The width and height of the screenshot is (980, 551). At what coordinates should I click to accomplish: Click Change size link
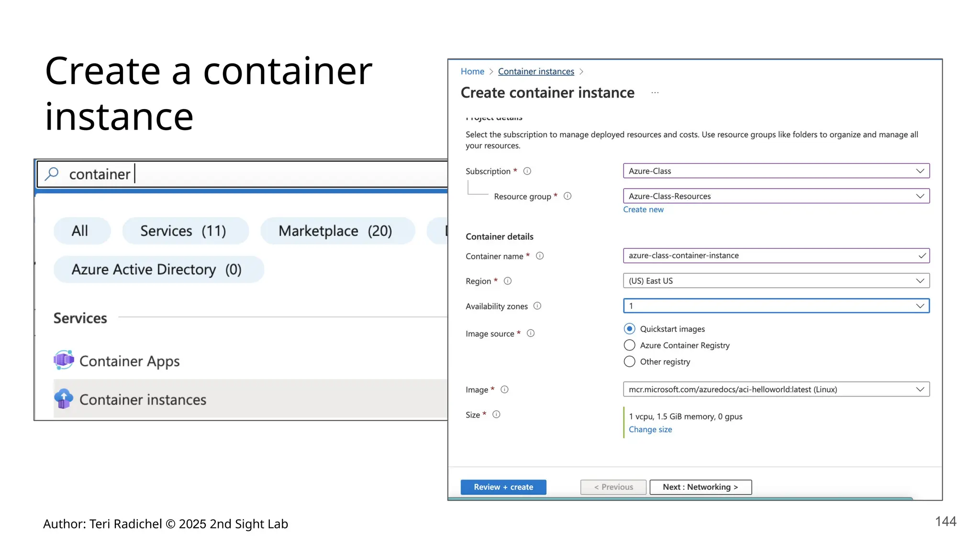[x=650, y=430]
